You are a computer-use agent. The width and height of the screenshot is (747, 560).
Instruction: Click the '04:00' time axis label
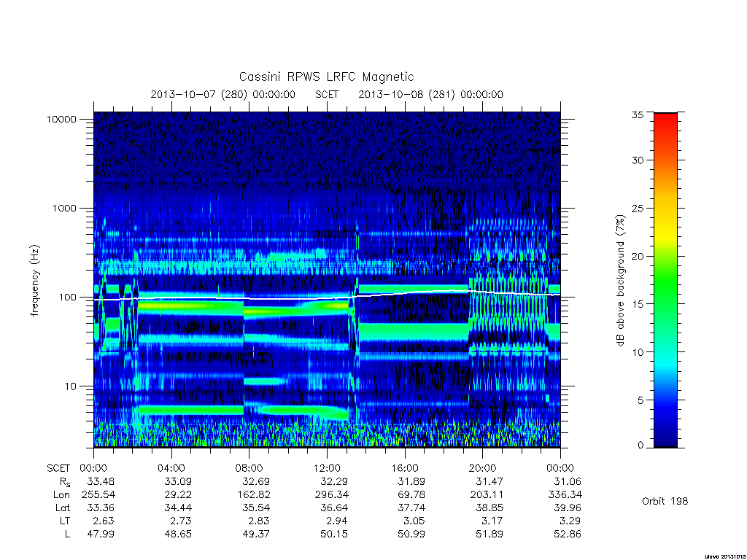point(171,468)
